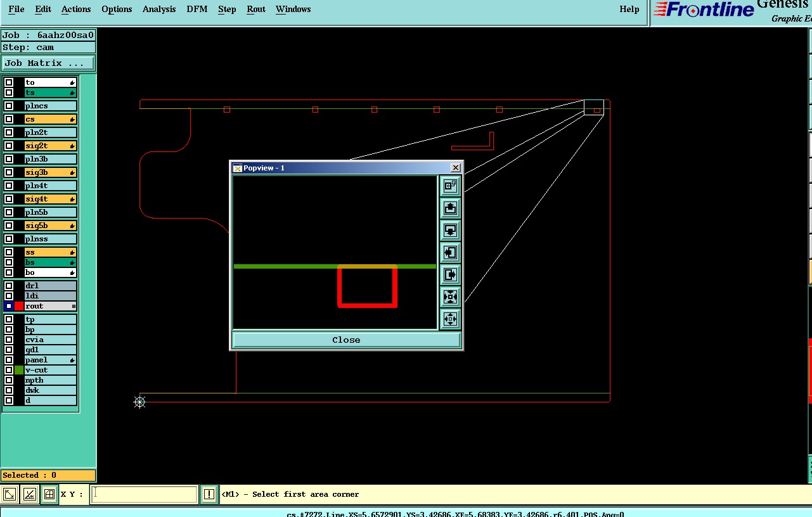This screenshot has width=812, height=517.
Task: Toggle display of the plncs layer
Action: (9, 106)
